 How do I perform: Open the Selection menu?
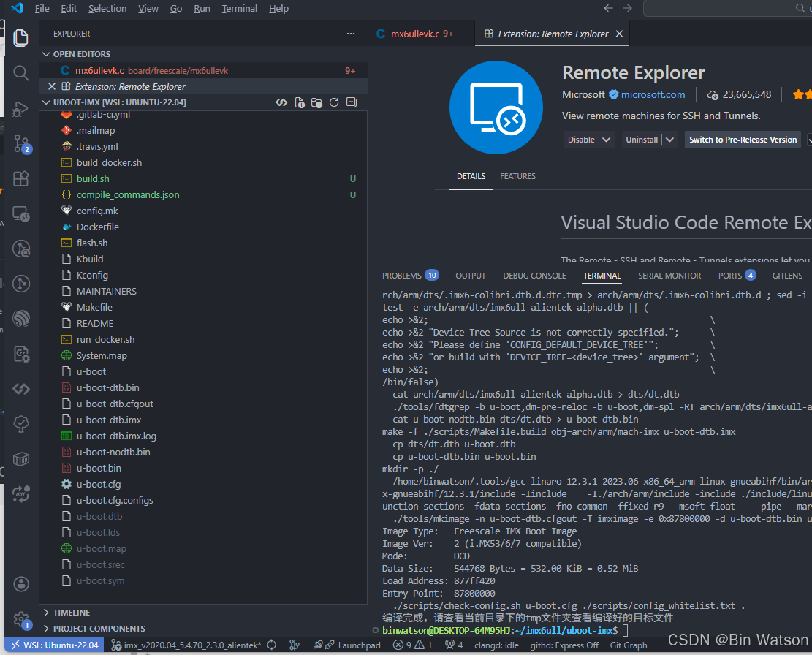[x=107, y=8]
